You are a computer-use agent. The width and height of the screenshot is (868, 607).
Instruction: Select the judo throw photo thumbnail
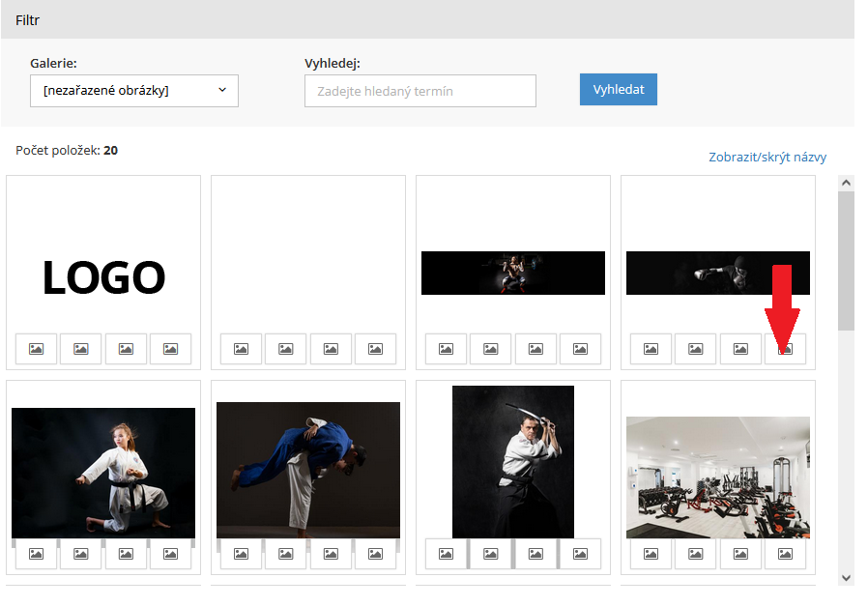(x=308, y=470)
